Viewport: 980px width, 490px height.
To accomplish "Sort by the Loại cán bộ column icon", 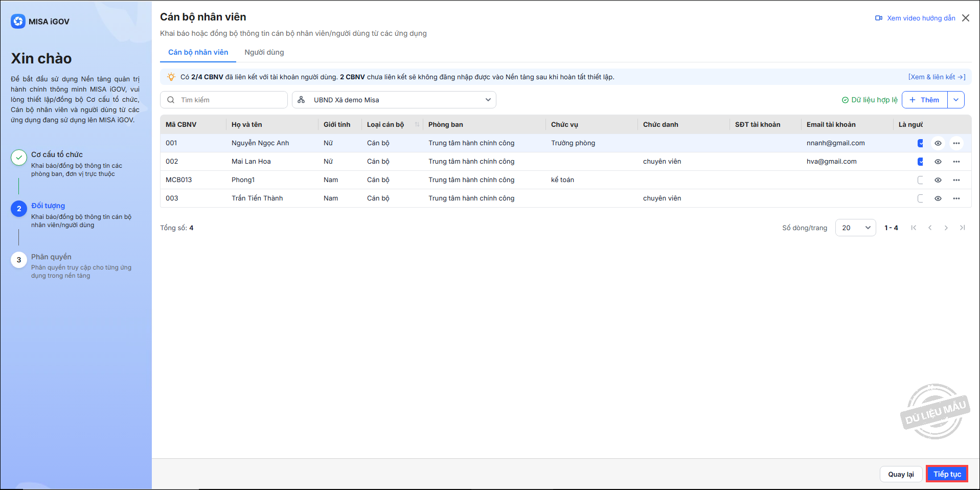I will 417,124.
